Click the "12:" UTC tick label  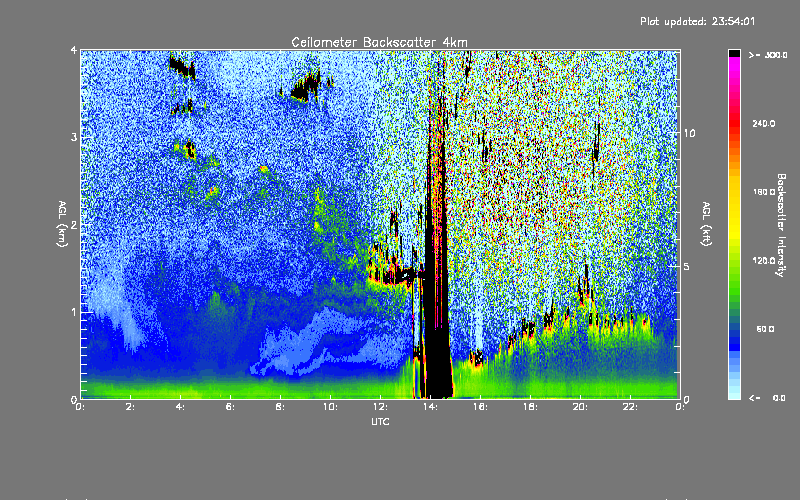click(x=381, y=407)
